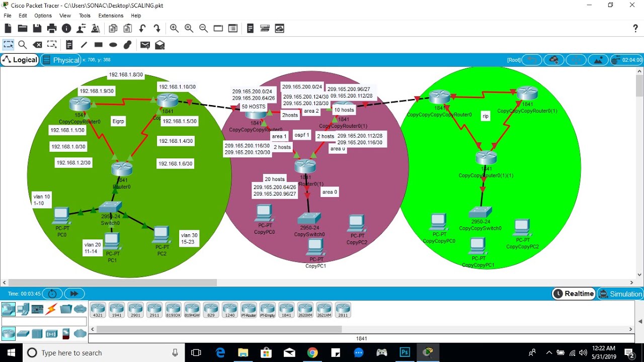This screenshot has width=644, height=362.
Task: Paste using the clipboard icon
Action: click(128, 29)
